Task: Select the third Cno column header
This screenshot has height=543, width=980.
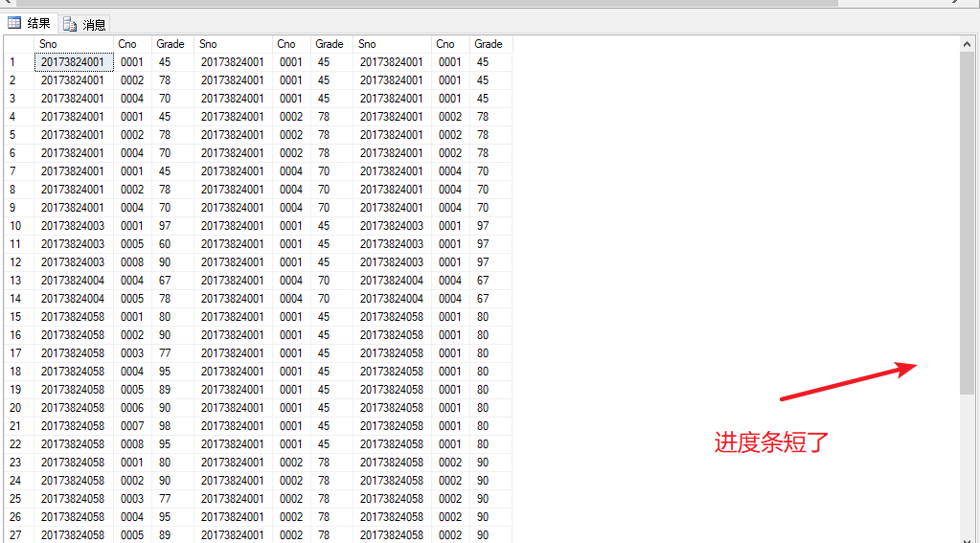Action: click(450, 44)
